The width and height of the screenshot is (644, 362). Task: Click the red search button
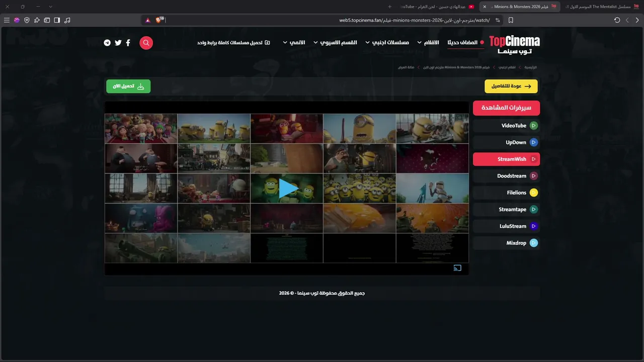point(146,43)
